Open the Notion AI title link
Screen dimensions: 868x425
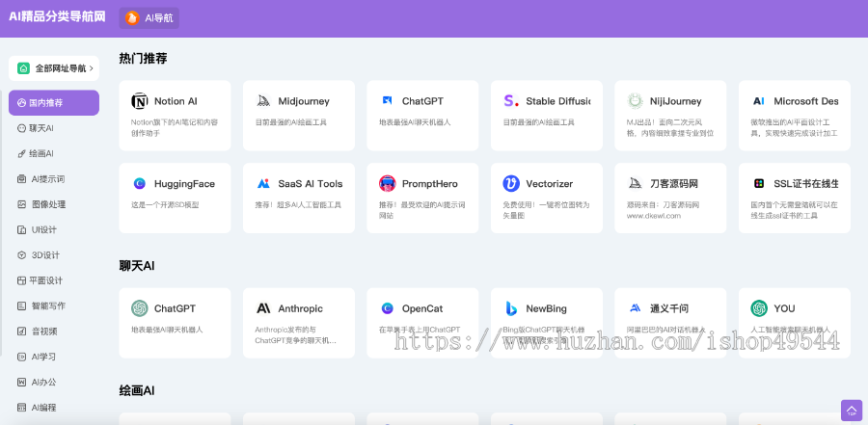coord(176,101)
